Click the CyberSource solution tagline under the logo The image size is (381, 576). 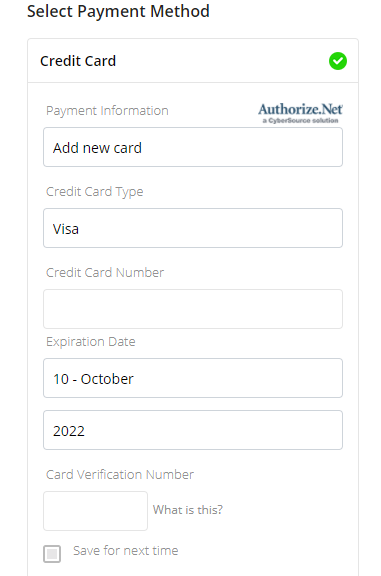pyautogui.click(x=300, y=120)
